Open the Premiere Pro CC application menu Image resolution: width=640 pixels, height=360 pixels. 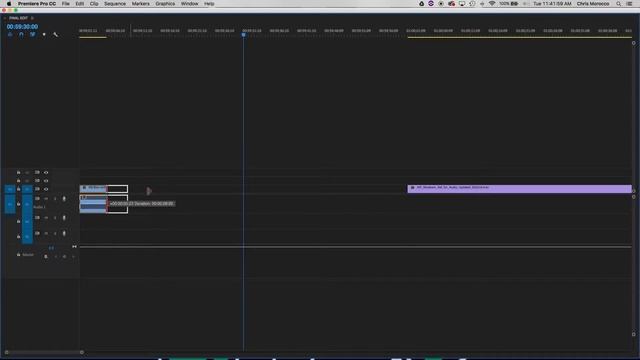click(37, 4)
